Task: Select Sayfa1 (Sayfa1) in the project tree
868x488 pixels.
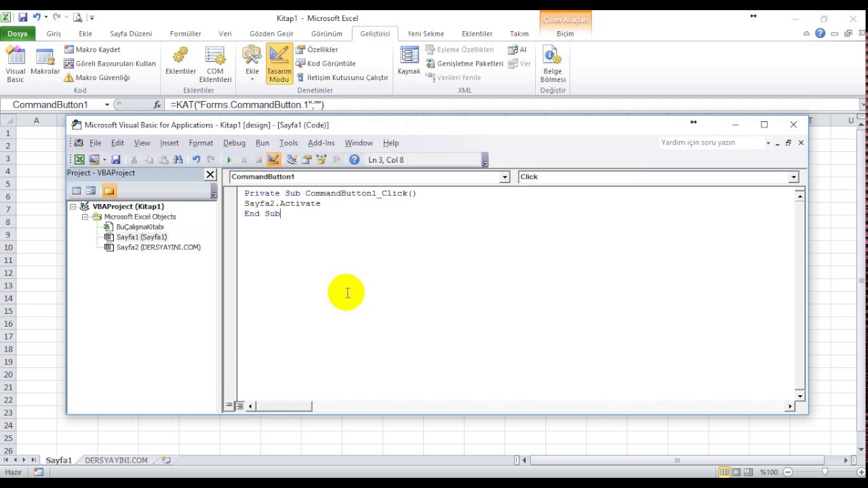Action: (141, 237)
